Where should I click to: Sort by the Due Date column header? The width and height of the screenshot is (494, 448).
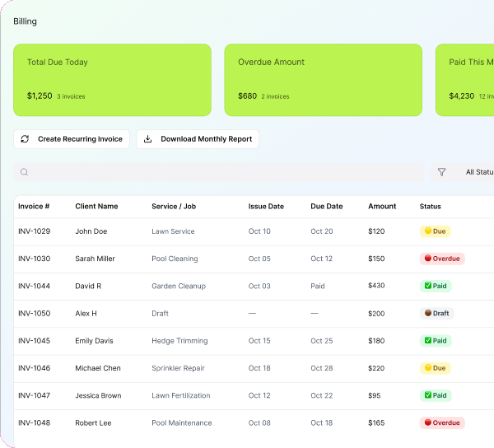click(x=326, y=207)
